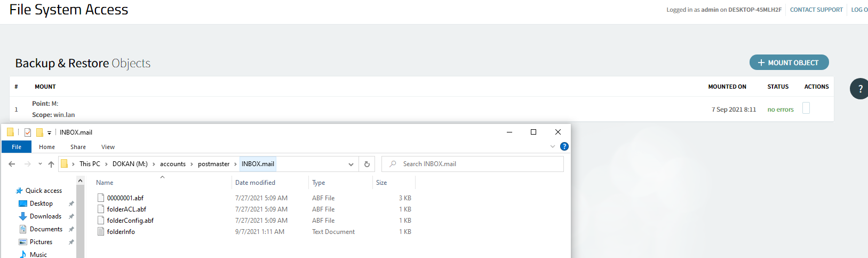This screenshot has width=868, height=258.
Task: Click the 'accounts' breadcrumb segment
Action: [173, 164]
